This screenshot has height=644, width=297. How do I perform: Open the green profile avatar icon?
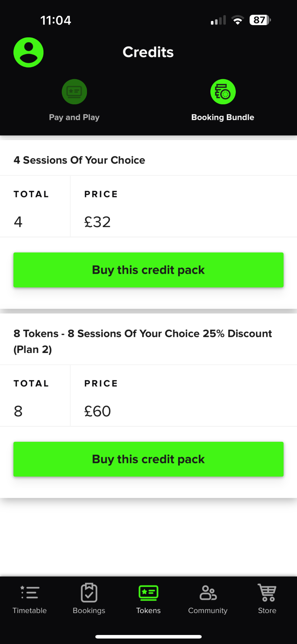pyautogui.click(x=28, y=52)
